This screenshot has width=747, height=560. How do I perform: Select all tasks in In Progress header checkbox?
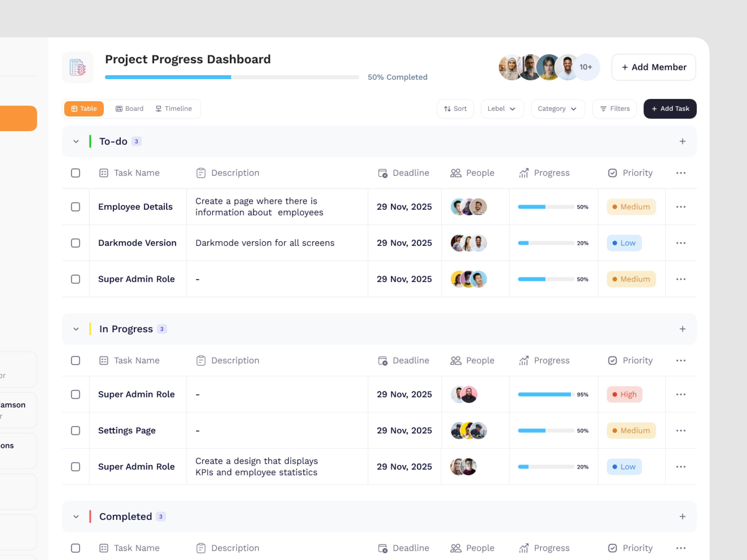tap(76, 361)
